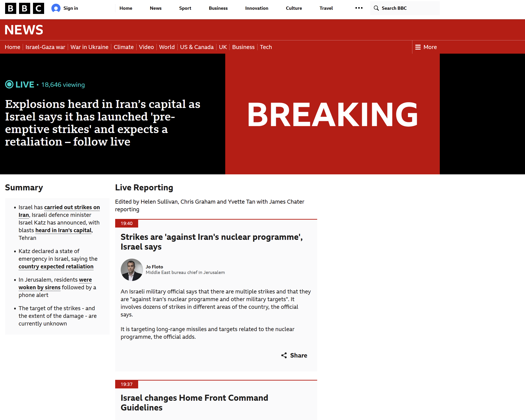Viewport: 525px width, 420px height.
Task: Click the 19:40 timestamp label
Action: [x=127, y=224]
